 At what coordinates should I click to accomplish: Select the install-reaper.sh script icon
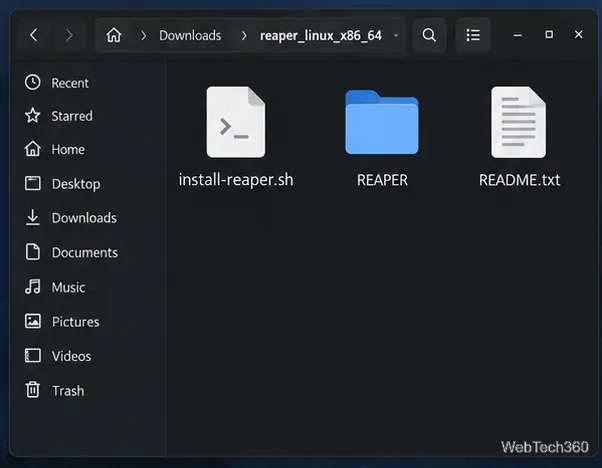click(236, 122)
